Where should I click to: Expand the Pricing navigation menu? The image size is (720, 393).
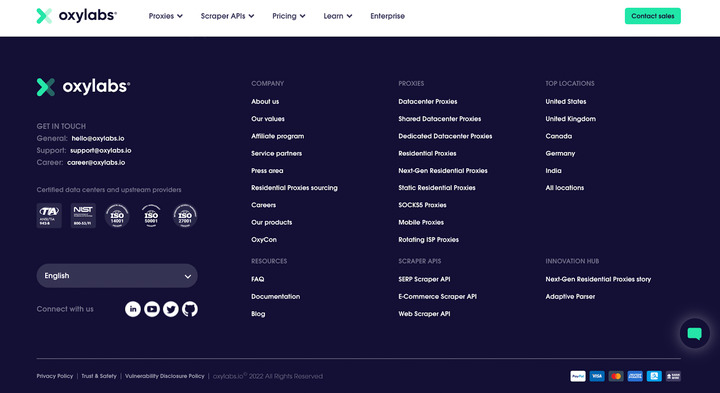pos(289,16)
